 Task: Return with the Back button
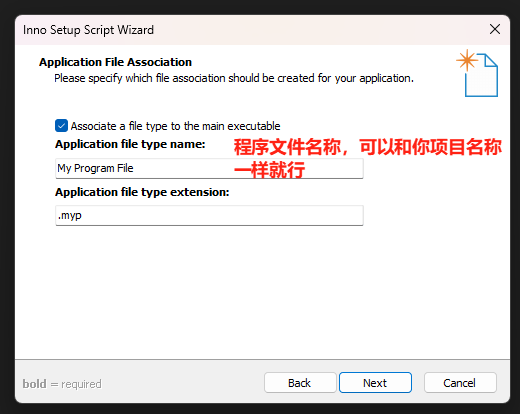[300, 383]
